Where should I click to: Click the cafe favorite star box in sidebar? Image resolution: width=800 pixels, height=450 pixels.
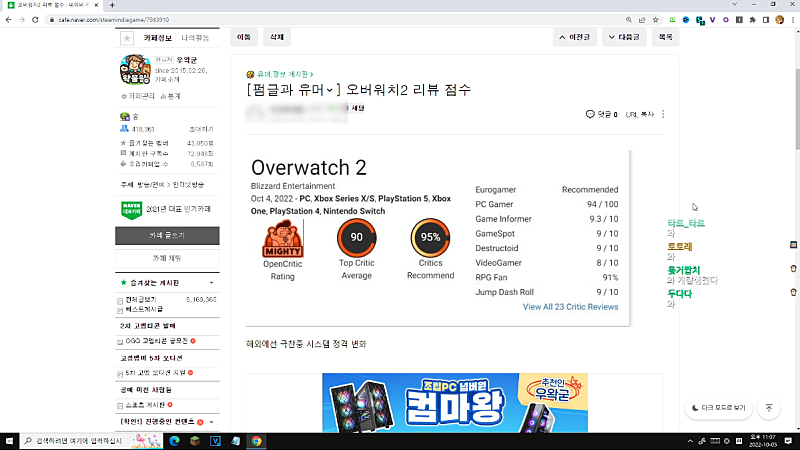(127, 38)
